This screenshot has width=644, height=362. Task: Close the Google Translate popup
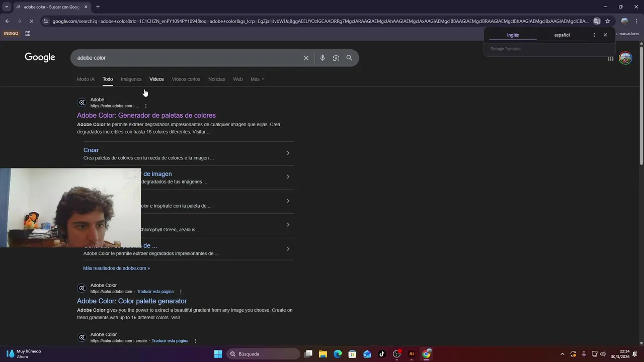pyautogui.click(x=605, y=35)
